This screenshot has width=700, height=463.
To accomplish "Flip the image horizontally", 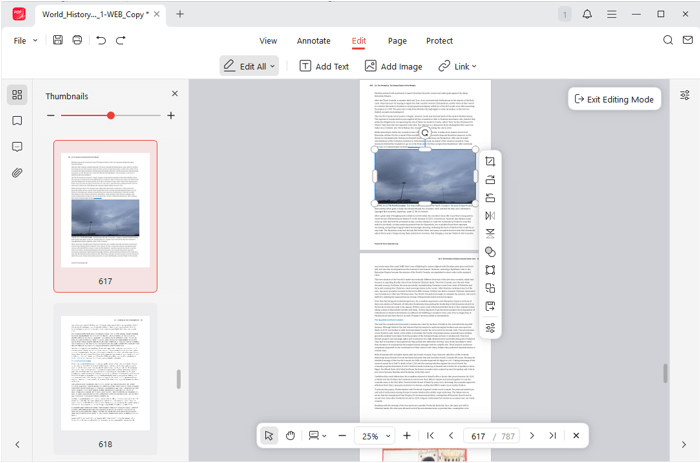I will 490,216.
